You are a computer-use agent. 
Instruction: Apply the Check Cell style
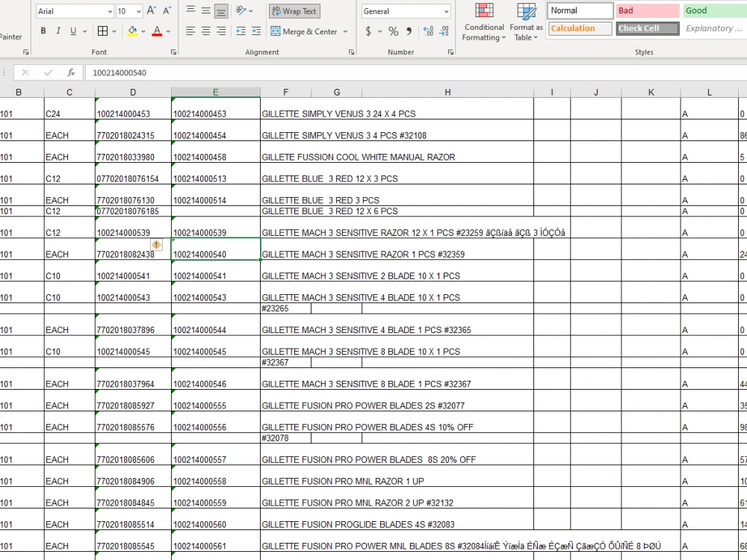click(x=648, y=28)
